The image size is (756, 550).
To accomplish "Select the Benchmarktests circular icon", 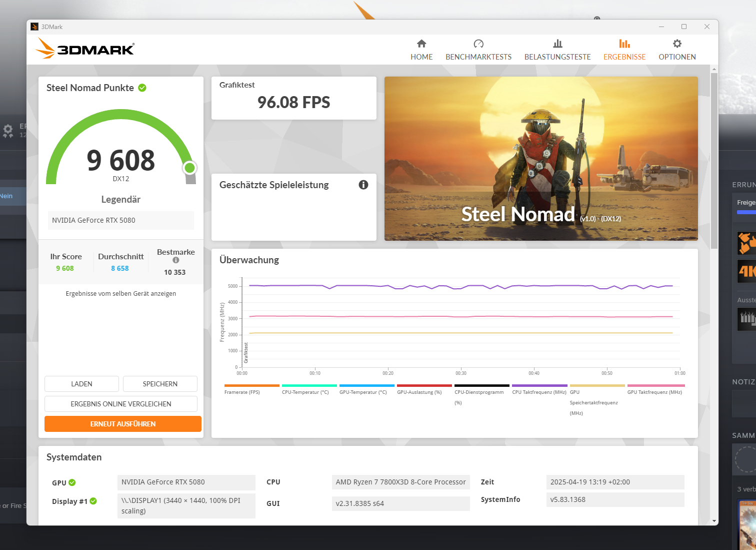I will point(478,44).
